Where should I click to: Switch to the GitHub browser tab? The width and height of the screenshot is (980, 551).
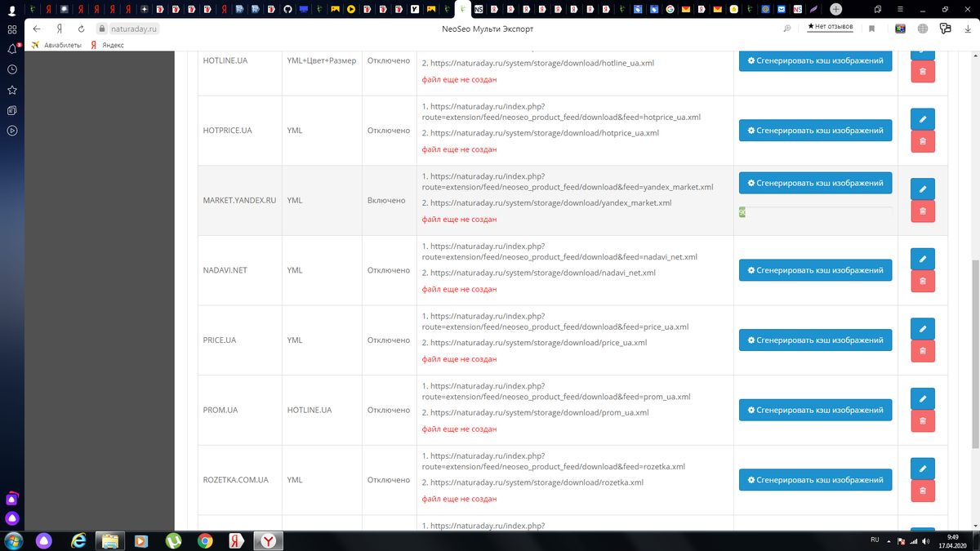pyautogui.click(x=287, y=9)
